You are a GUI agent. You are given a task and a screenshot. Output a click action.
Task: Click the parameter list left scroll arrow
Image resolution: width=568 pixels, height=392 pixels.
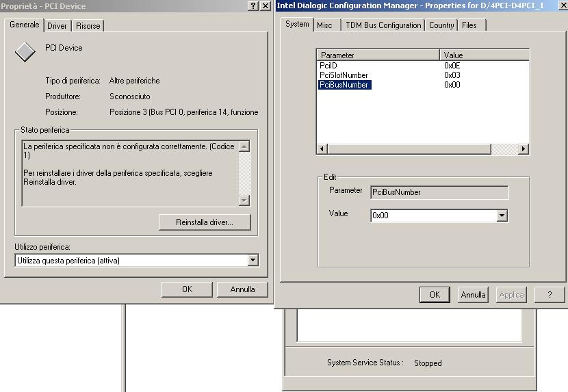click(x=322, y=148)
